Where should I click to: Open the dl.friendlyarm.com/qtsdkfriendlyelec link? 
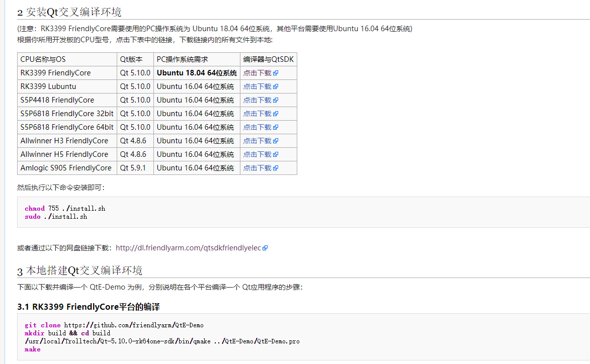point(188,248)
